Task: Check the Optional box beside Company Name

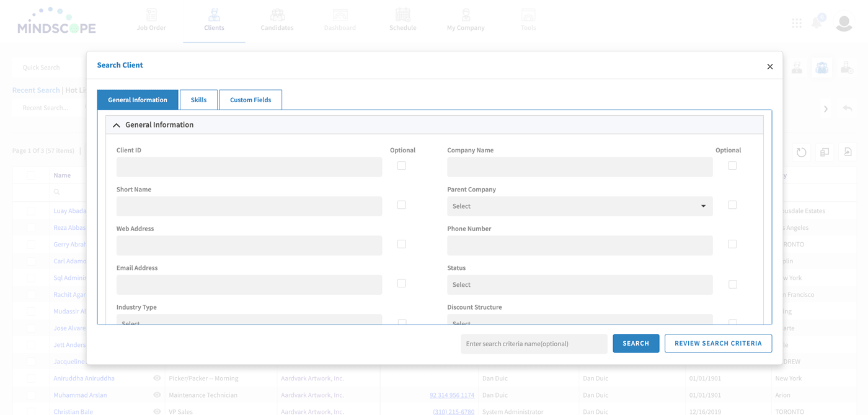Action: pos(732,165)
